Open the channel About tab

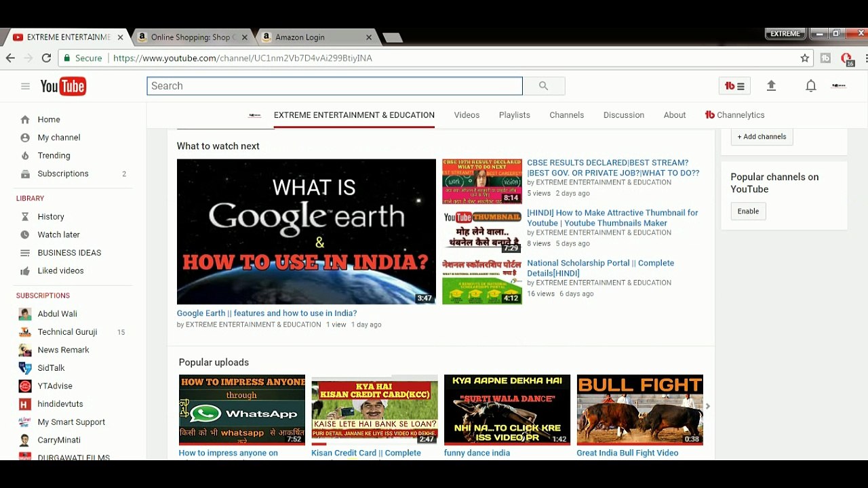coord(675,115)
